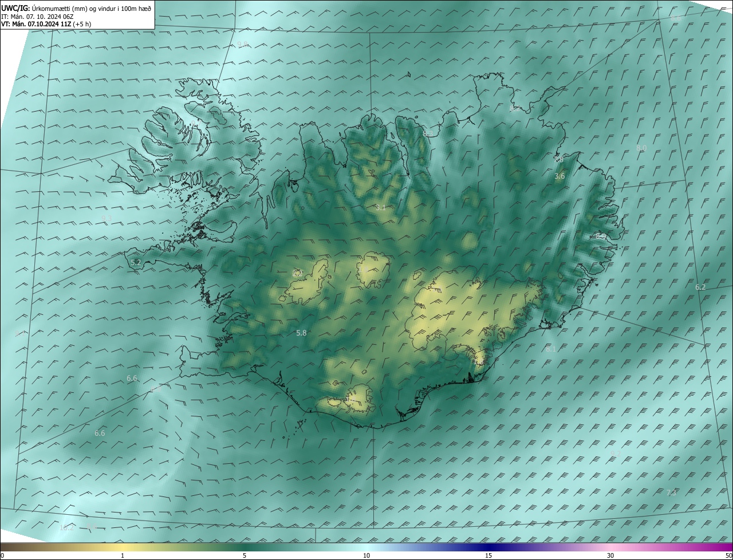
Task: Click the map title 'Úrkomumætti (mm) og vindur í 100m hæð'
Action: pyautogui.click(x=92, y=8)
